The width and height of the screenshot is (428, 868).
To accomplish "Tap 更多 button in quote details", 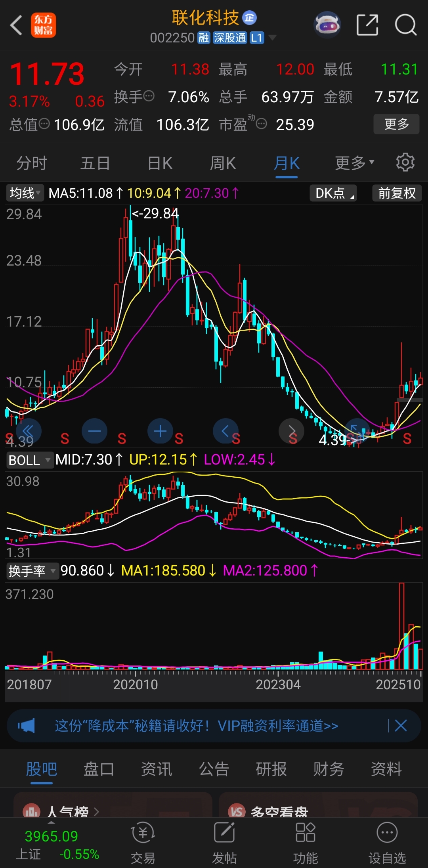I will (x=396, y=124).
